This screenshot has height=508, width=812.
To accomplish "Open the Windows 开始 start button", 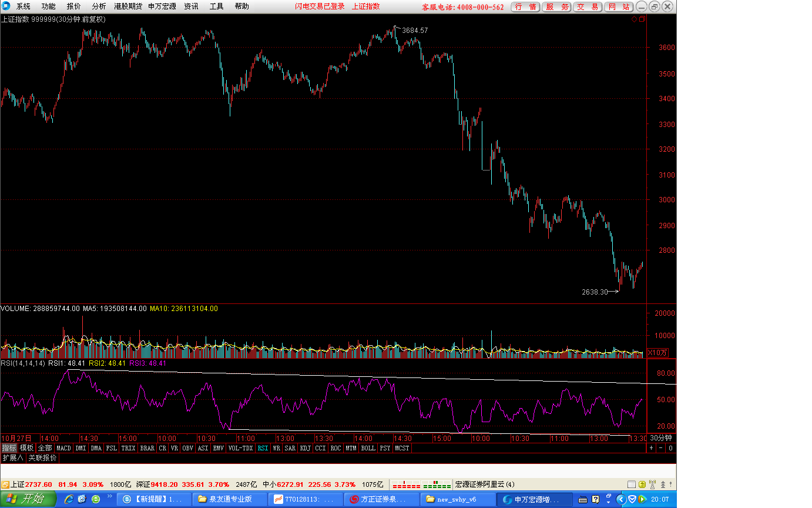I will pyautogui.click(x=28, y=499).
